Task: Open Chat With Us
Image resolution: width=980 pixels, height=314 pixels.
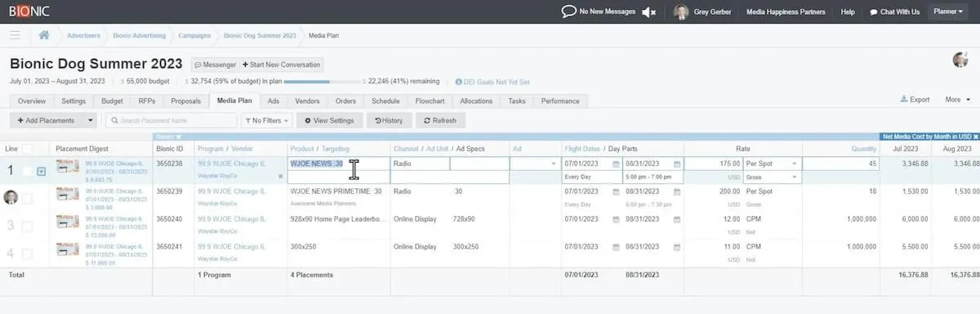Action: (x=894, y=11)
